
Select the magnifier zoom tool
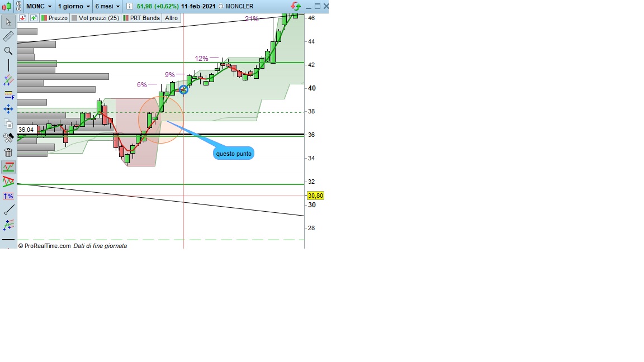tap(8, 51)
